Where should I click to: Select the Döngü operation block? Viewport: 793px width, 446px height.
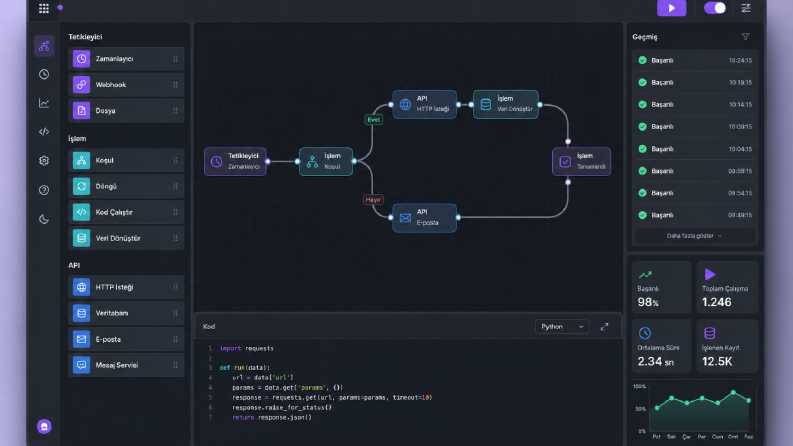[126, 186]
